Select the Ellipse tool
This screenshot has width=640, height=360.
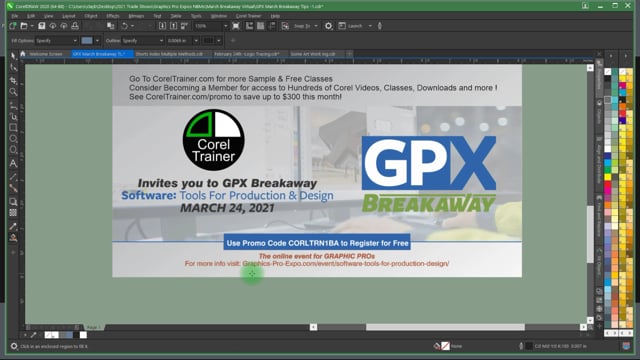pyautogui.click(x=13, y=139)
